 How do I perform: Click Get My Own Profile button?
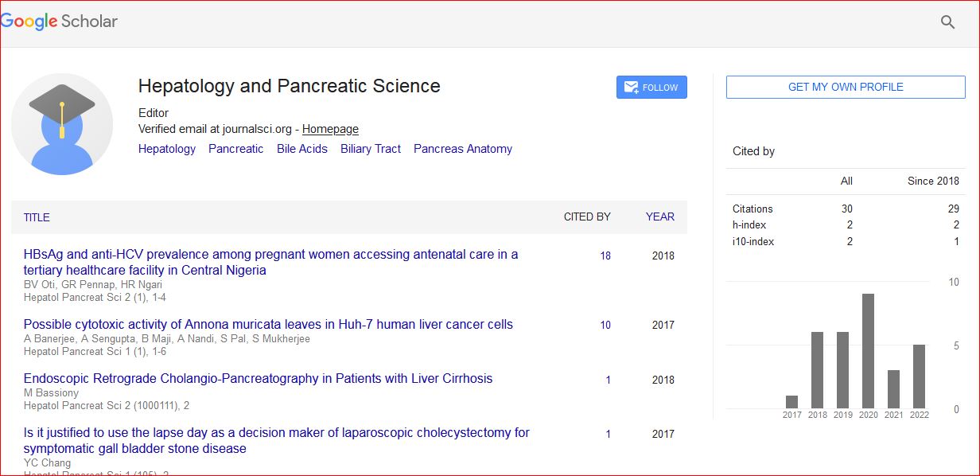tap(845, 88)
